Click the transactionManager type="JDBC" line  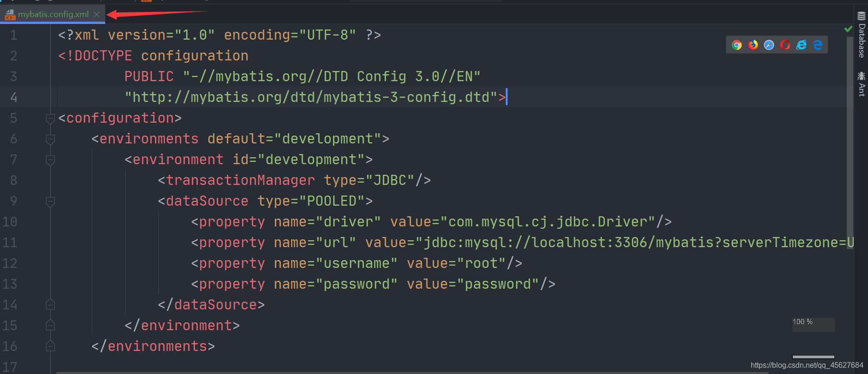tap(294, 180)
